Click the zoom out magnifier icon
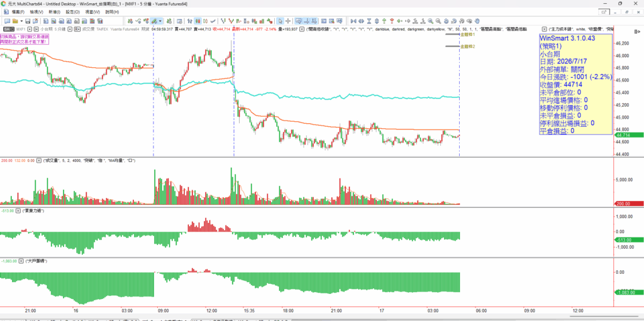The height and width of the screenshot is (321, 644). [438, 21]
